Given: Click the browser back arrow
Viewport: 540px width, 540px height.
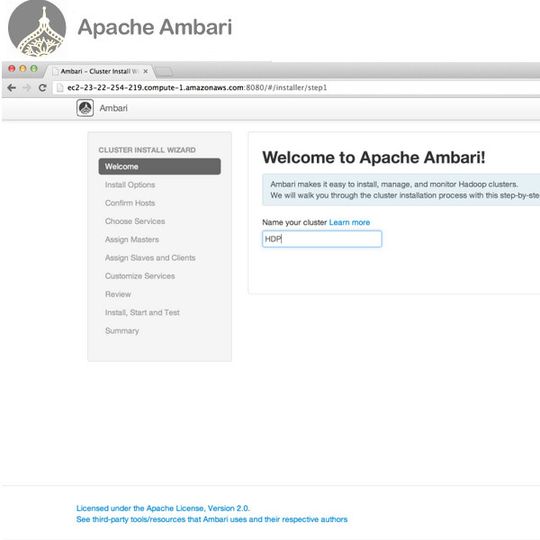Looking at the screenshot, I should coord(12,88).
